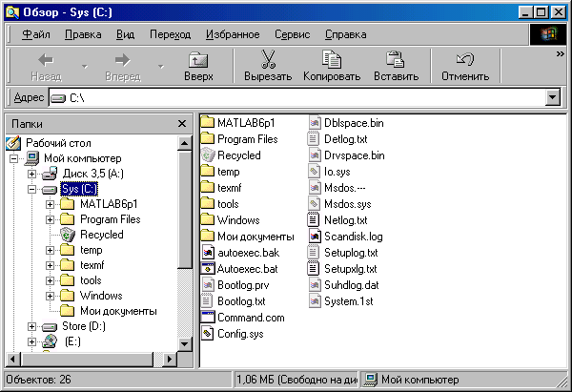Expand the (E:) drive tree node
Viewport: 572px width, 392px height.
[x=31, y=342]
